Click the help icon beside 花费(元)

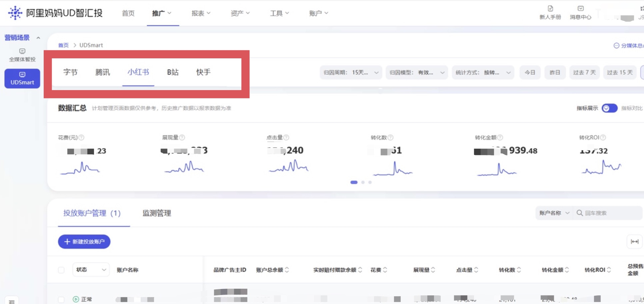click(82, 137)
